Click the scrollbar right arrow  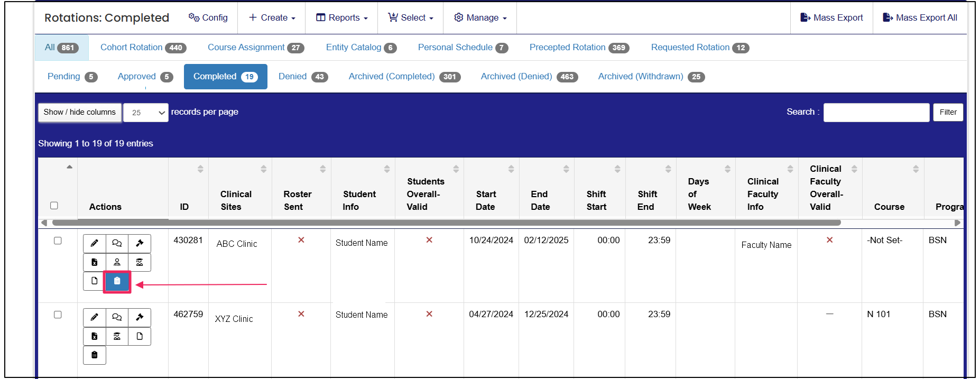(957, 223)
